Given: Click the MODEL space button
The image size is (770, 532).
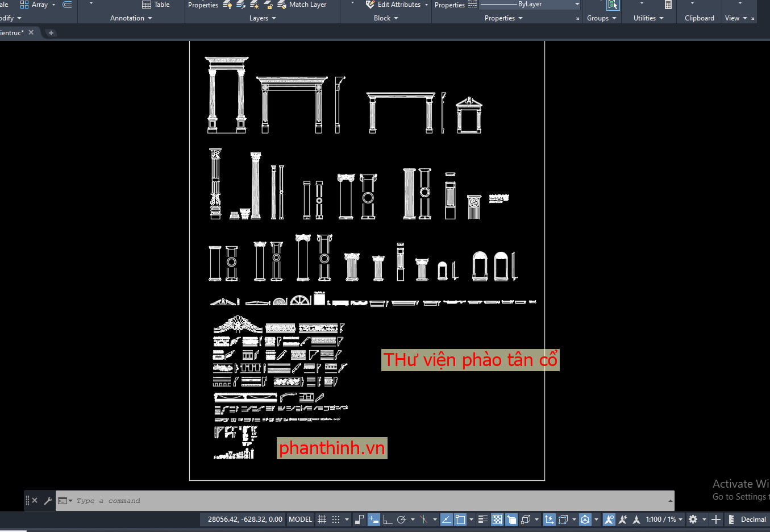Looking at the screenshot, I should pos(300,519).
